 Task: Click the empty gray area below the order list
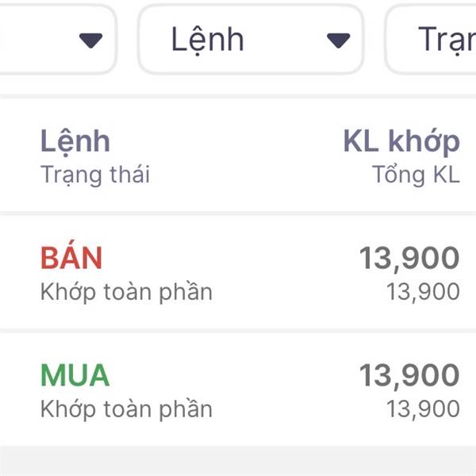(x=238, y=462)
